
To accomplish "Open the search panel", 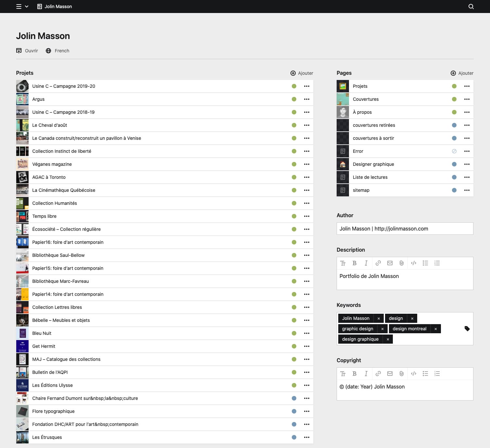I will coord(471,6).
